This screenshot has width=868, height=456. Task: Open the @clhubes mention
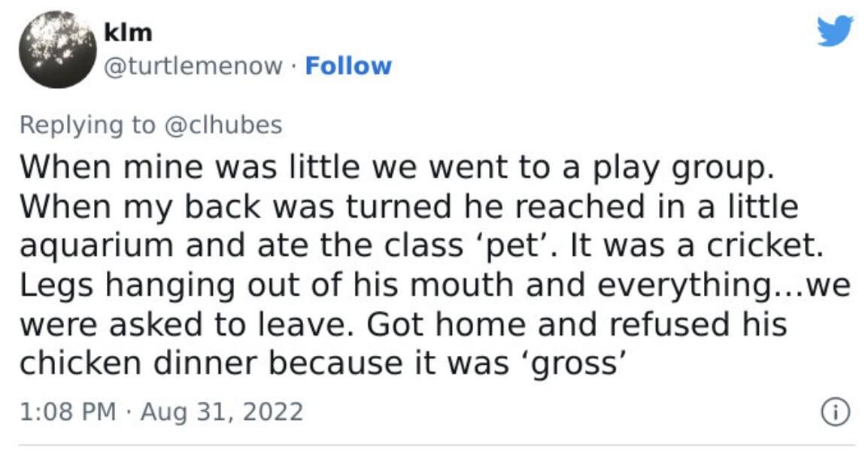click(223, 125)
